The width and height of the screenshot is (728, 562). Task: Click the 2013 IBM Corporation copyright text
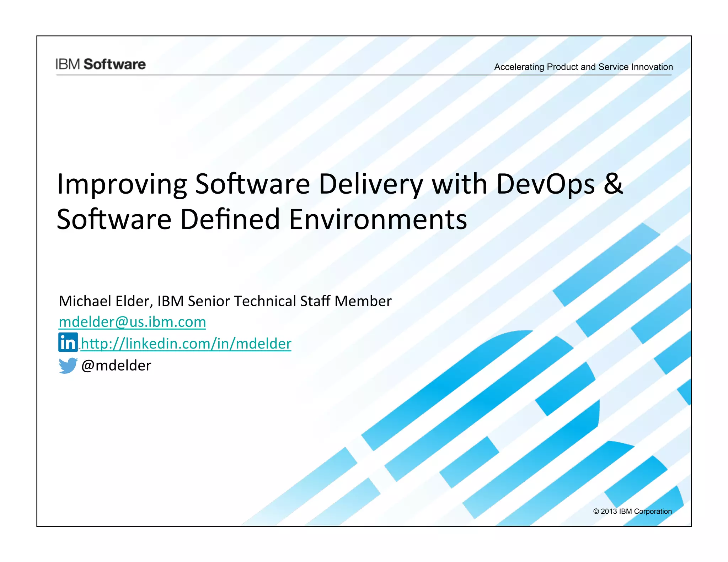click(x=632, y=511)
